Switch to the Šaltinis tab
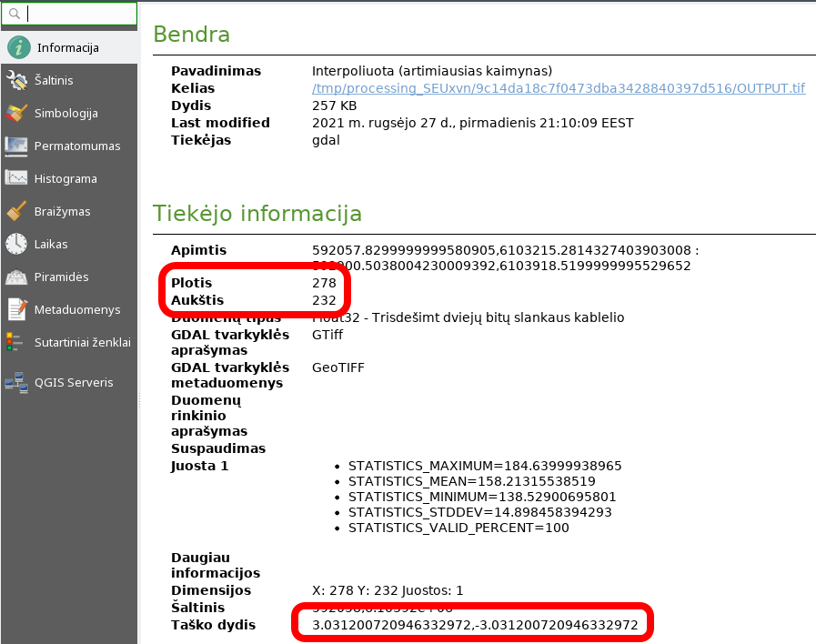Screen dimensions: 816x644 (69, 80)
